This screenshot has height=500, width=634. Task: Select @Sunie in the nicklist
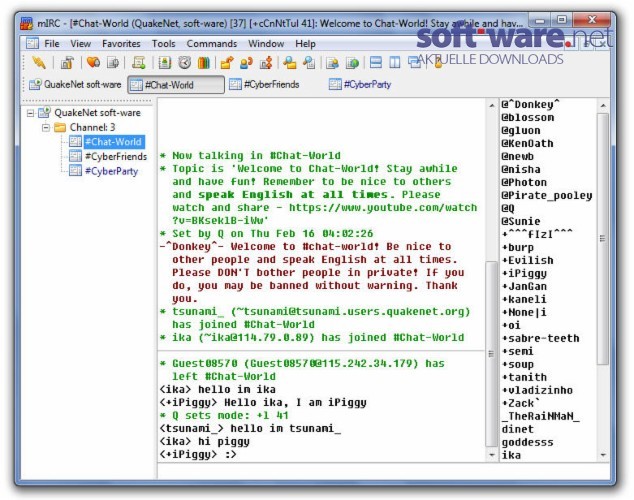521,222
